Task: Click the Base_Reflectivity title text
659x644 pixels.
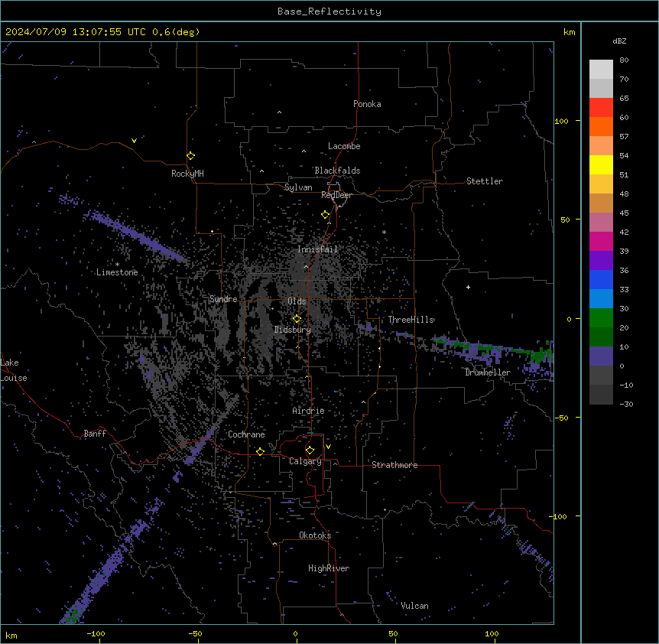Action: click(329, 11)
